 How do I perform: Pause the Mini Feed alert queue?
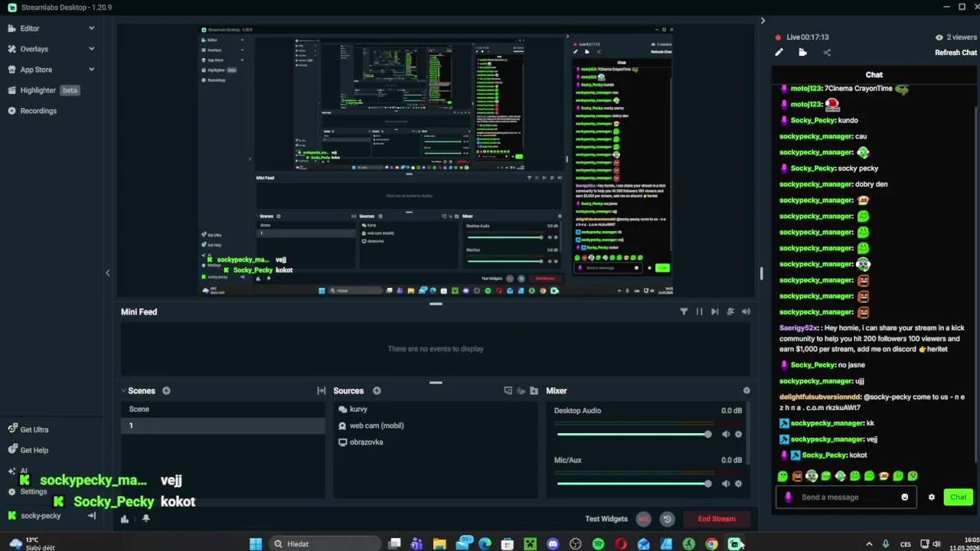[x=699, y=311]
